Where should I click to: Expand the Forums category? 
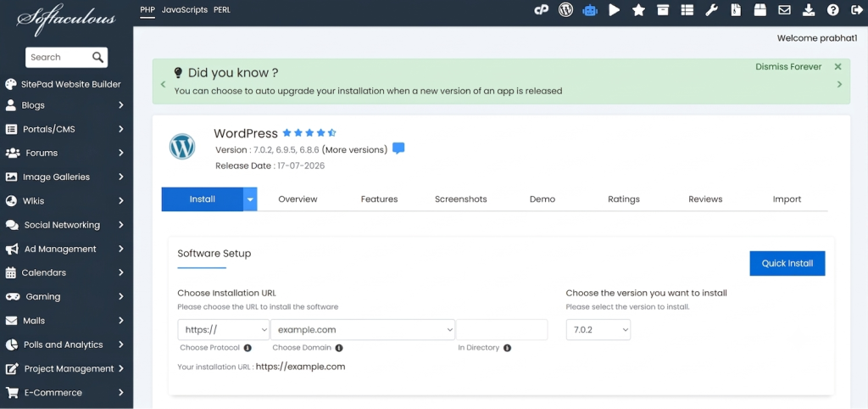(66, 153)
